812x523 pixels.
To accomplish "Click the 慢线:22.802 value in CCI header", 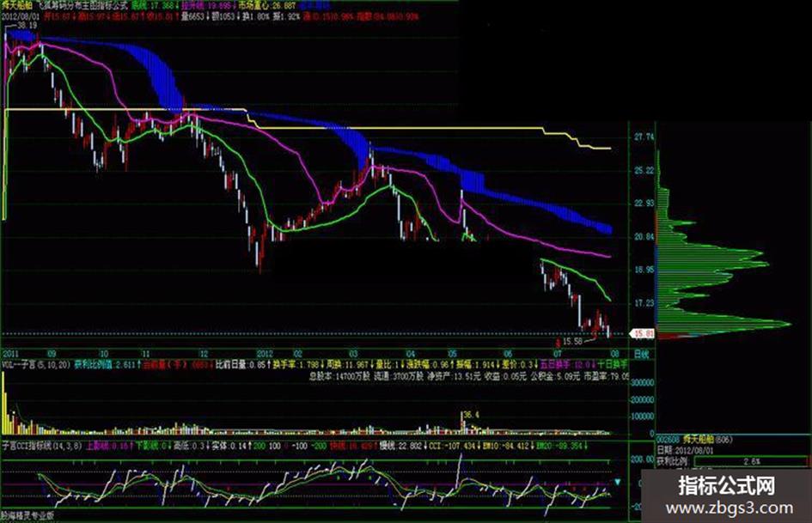I will click(401, 446).
